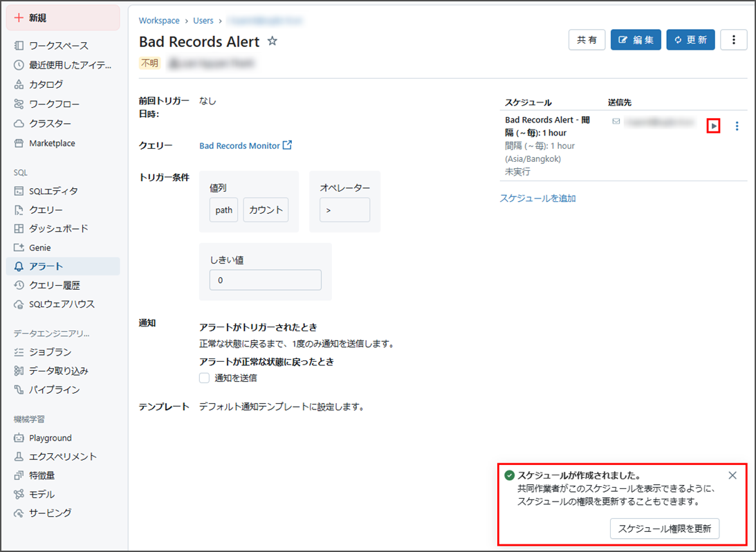This screenshot has height=552, width=756.
Task: Click スケジュール権限を更新 button
Action: tap(665, 528)
